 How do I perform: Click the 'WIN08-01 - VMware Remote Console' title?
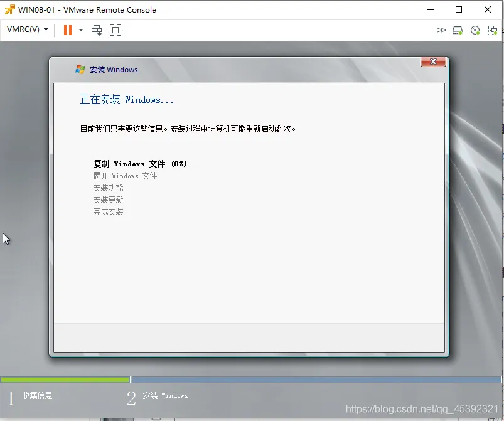[87, 9]
